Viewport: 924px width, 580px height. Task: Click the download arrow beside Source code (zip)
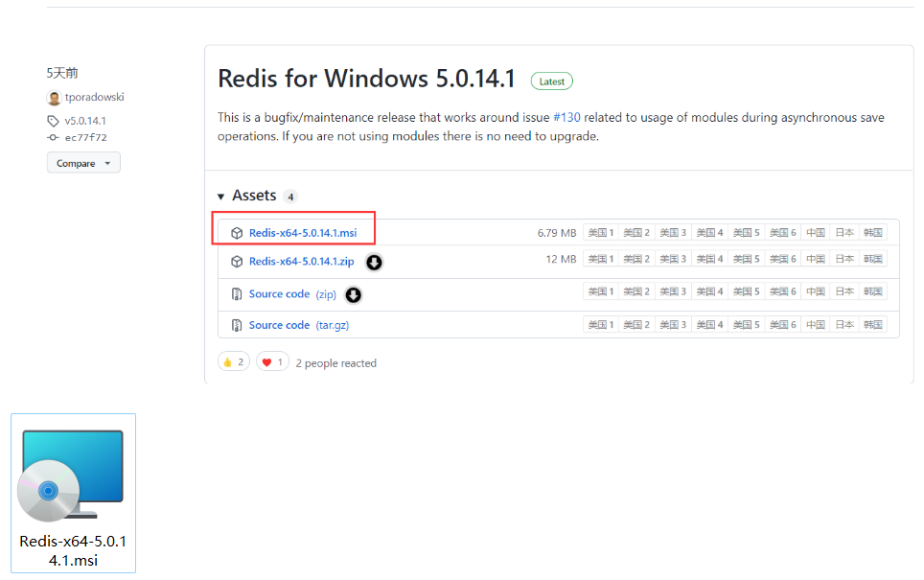[x=353, y=294]
